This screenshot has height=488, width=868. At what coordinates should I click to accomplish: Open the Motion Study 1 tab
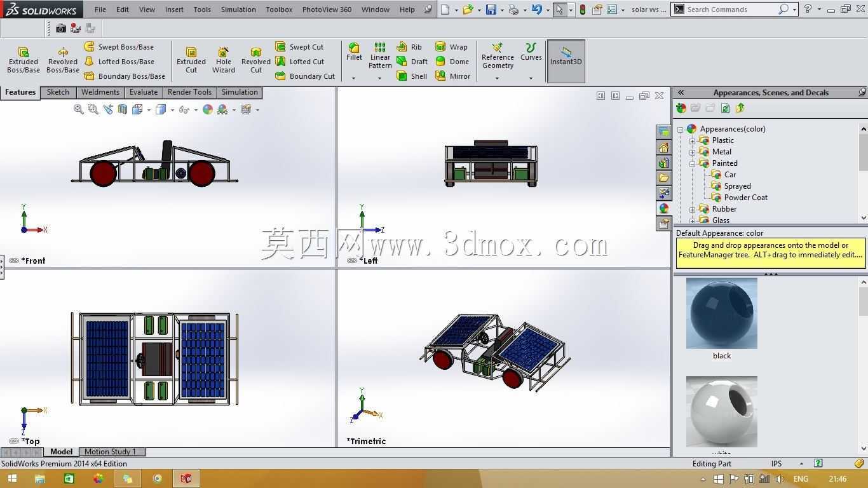point(110,452)
